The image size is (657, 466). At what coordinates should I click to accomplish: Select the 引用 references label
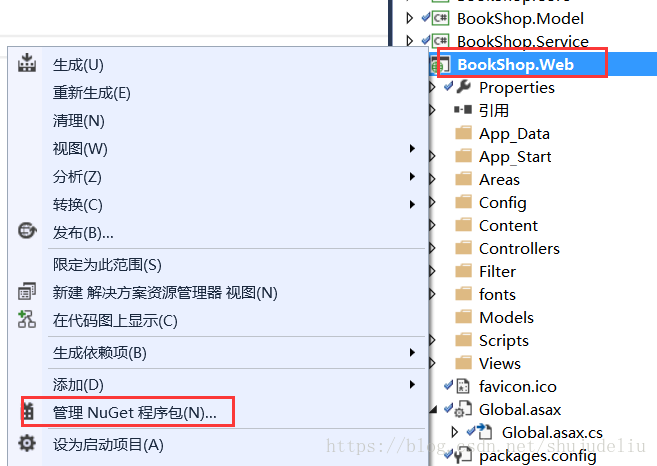pyautogui.click(x=494, y=111)
